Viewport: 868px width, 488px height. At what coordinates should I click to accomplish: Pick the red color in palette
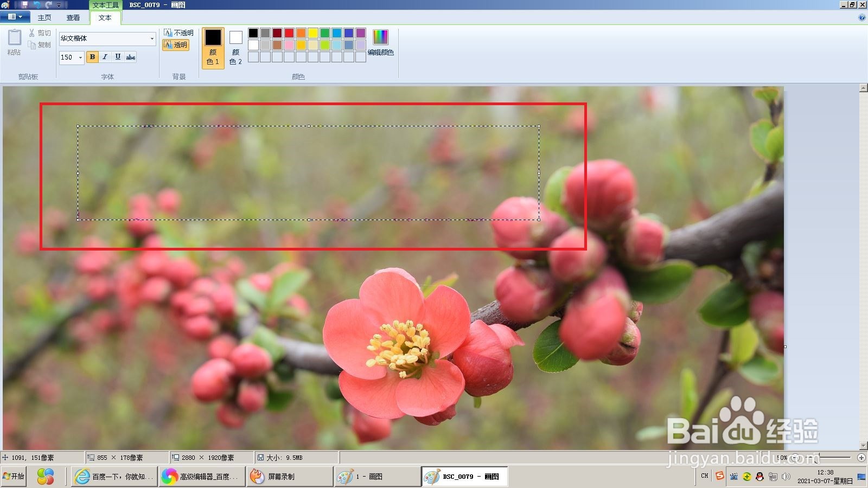(x=289, y=33)
